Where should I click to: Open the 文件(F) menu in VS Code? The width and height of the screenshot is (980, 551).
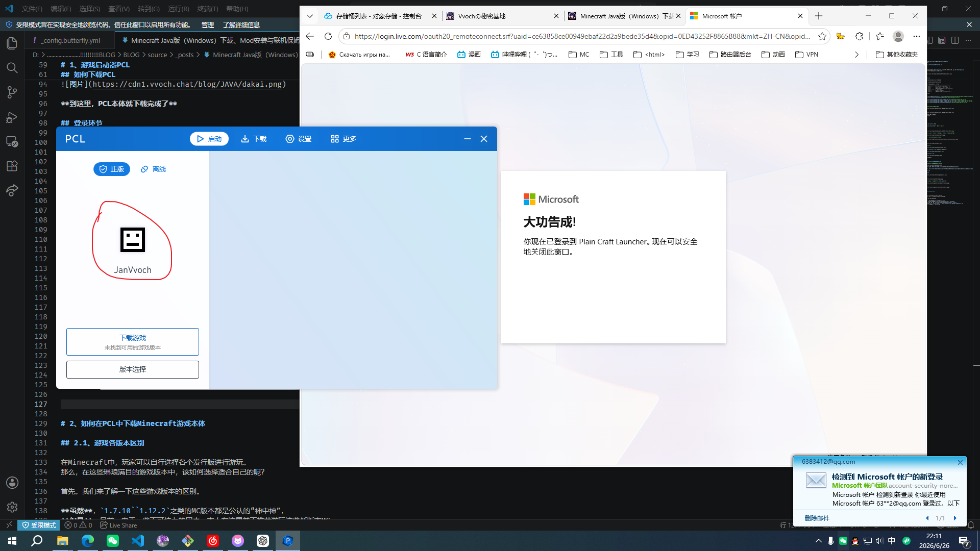click(x=32, y=9)
